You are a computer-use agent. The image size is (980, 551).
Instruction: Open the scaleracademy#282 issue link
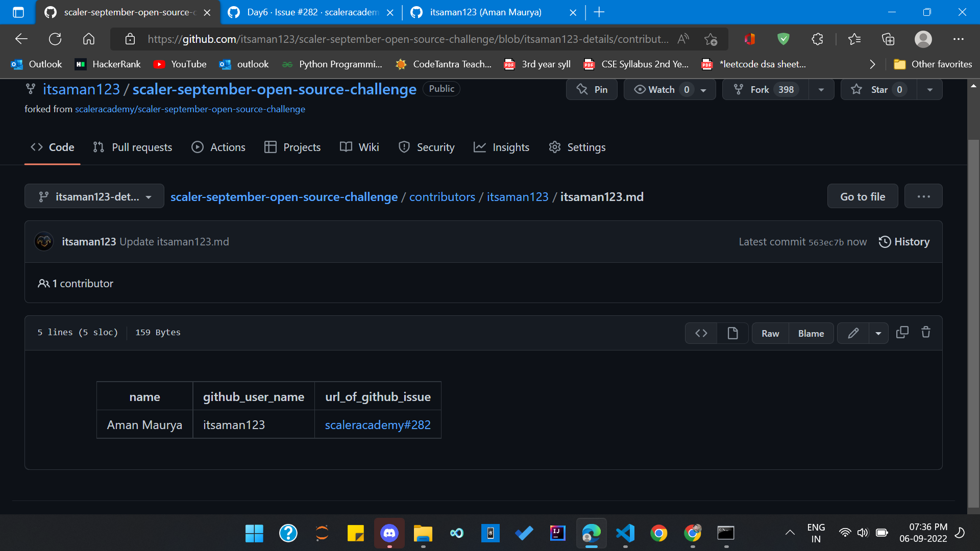coord(378,424)
